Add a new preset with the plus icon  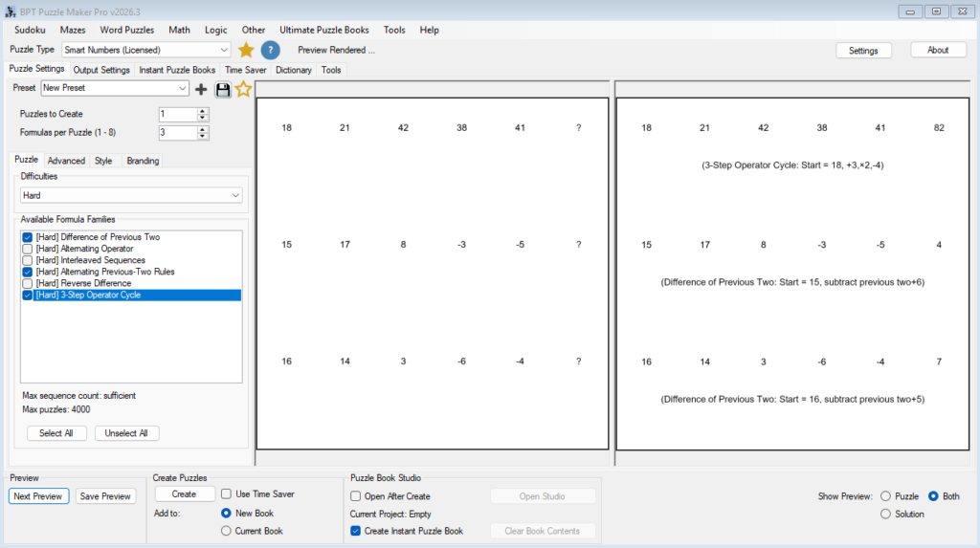[201, 89]
